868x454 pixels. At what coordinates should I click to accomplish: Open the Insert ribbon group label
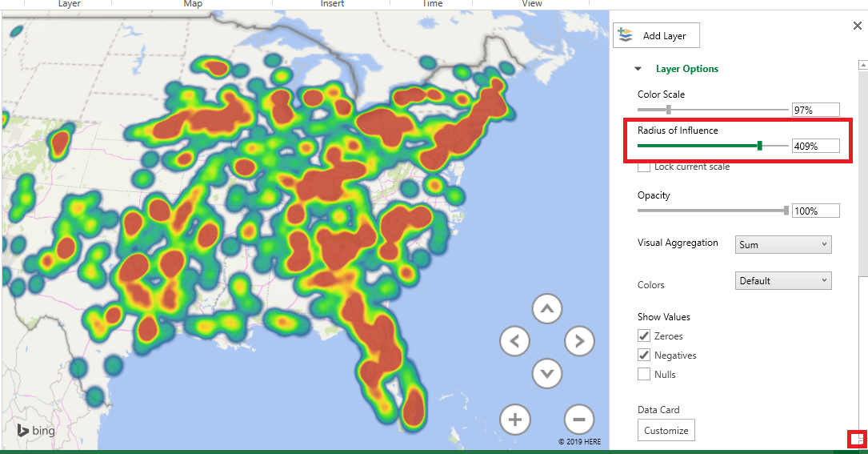point(332,3)
